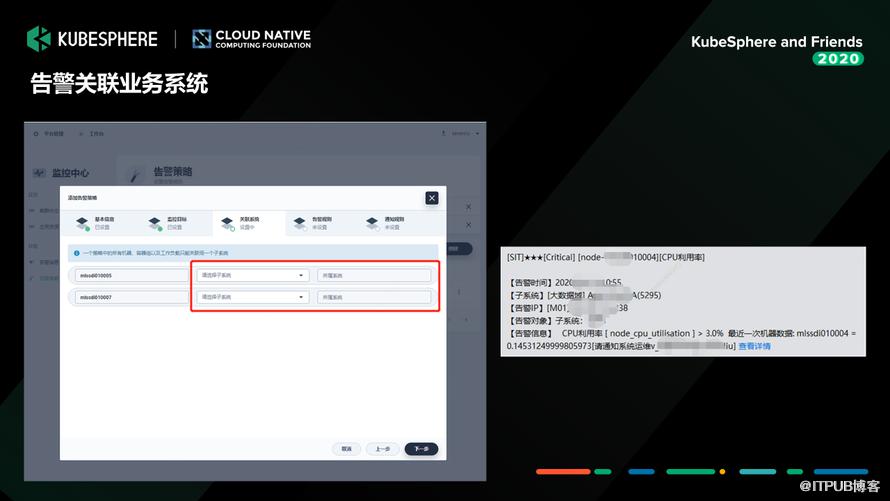Open the 查看详情 link in the alert message
This screenshot has width=890, height=501.
(x=754, y=346)
